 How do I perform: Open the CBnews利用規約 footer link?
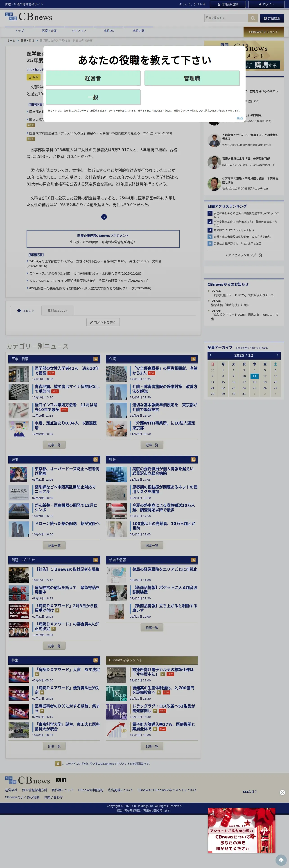(91, 790)
